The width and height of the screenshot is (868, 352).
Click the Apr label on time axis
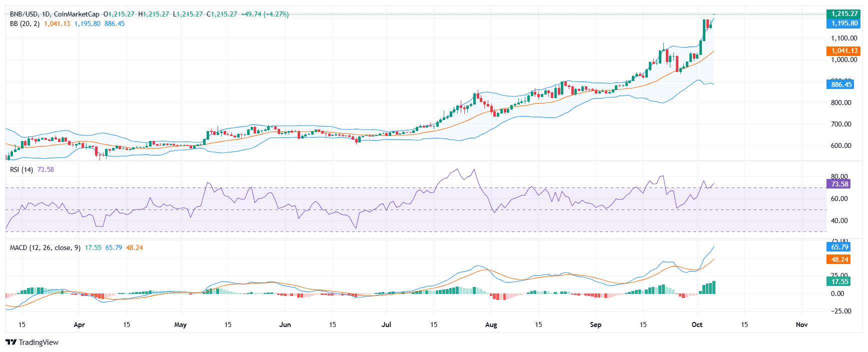click(x=79, y=324)
